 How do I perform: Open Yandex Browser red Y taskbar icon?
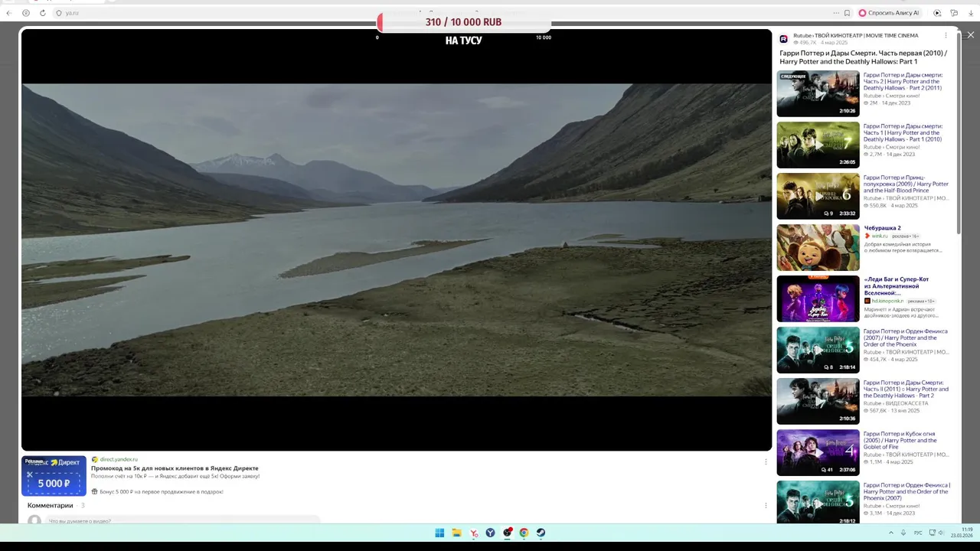[x=474, y=533]
